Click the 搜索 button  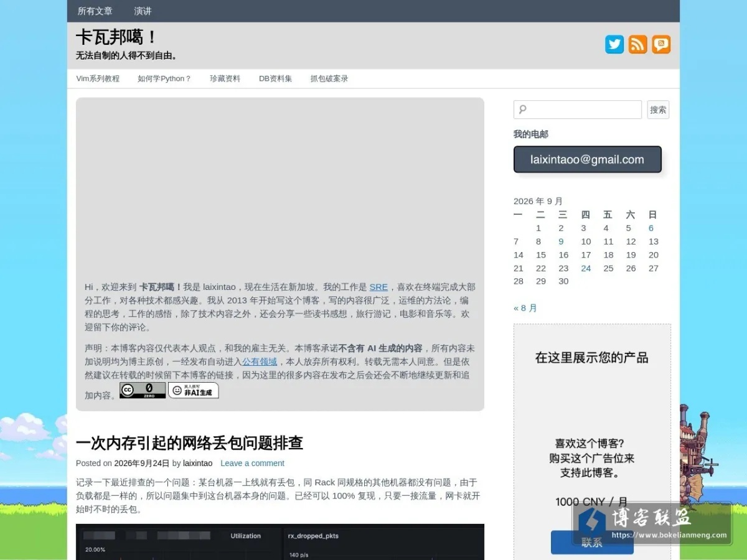658,110
